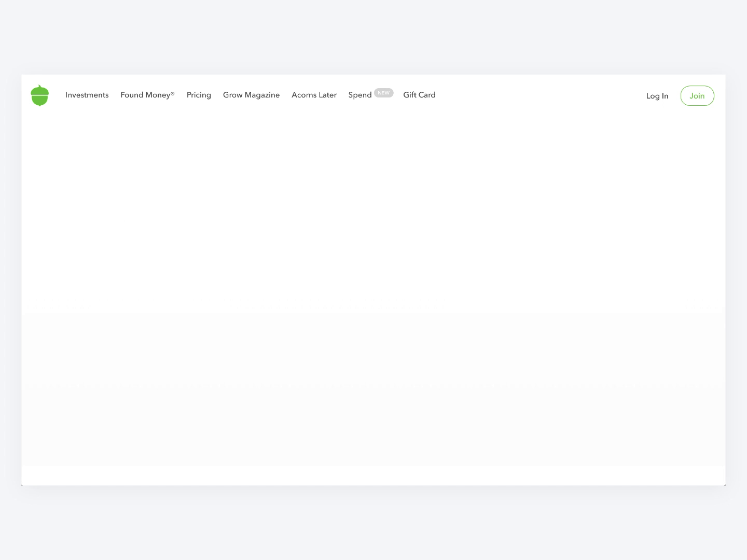Image resolution: width=747 pixels, height=560 pixels.
Task: Access your account through Log In
Action: tap(657, 95)
